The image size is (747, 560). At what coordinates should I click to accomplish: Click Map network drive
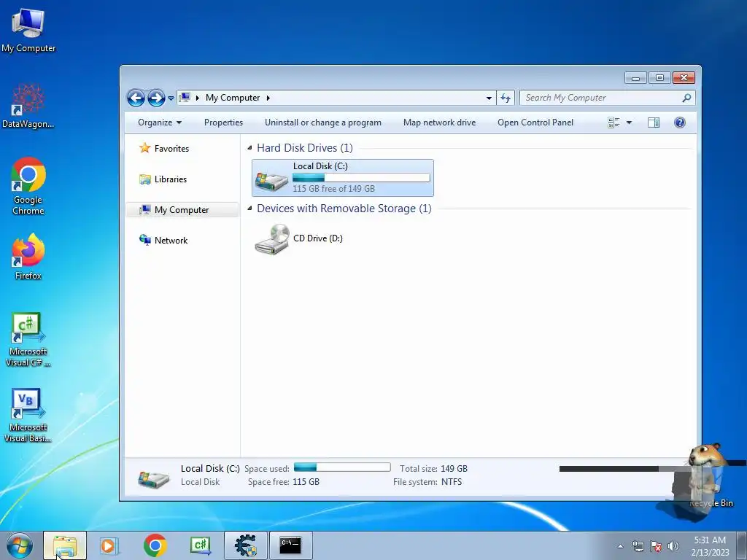coord(439,122)
